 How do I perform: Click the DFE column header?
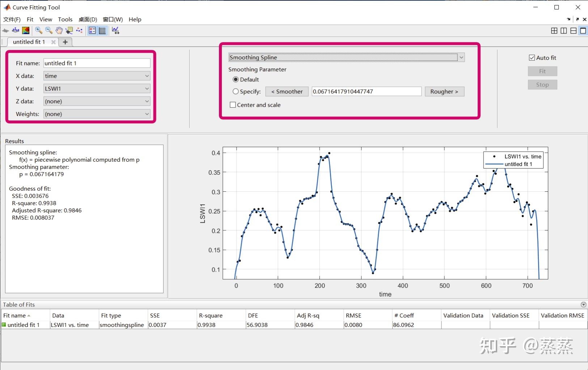(270, 315)
